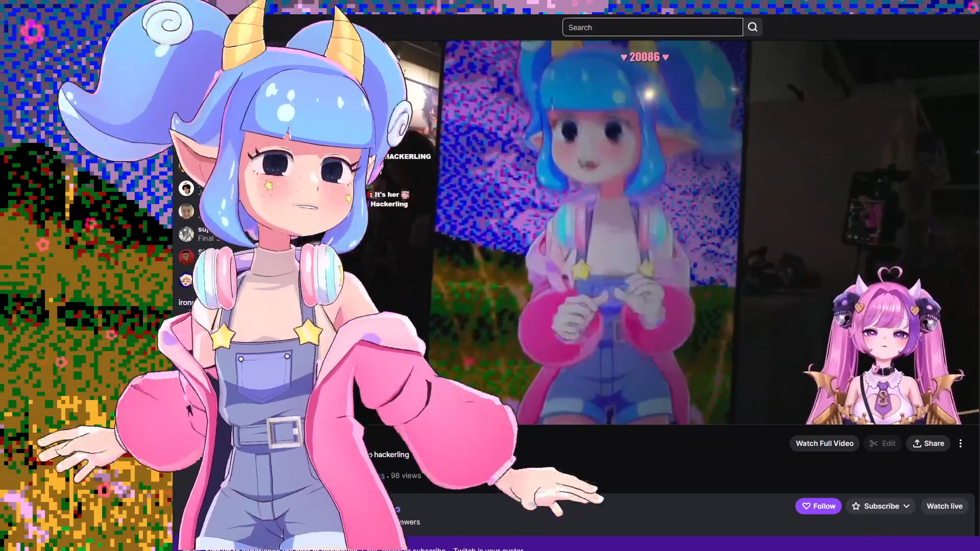980x551 pixels.
Task: Select the grey silver chat avatar
Action: [x=186, y=234]
